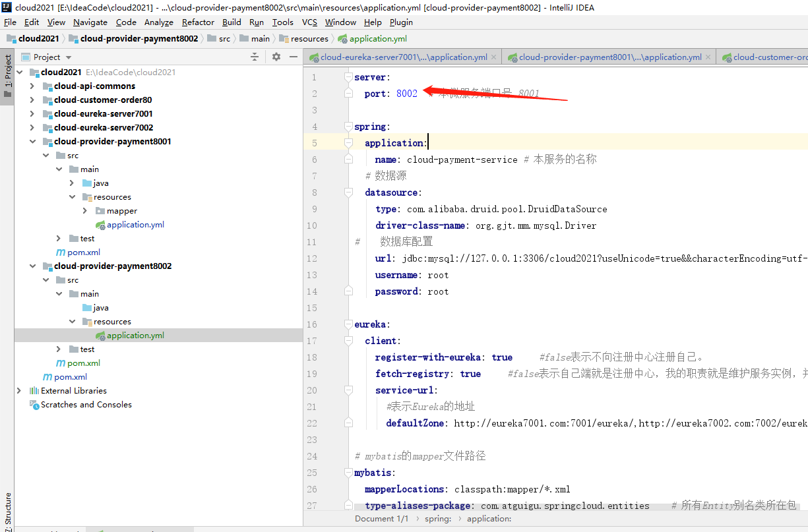Screen dimensions: 808x532
Task: Click Spring leaf icon on cloud-provider-payment8001 tab
Action: pyautogui.click(x=513, y=57)
